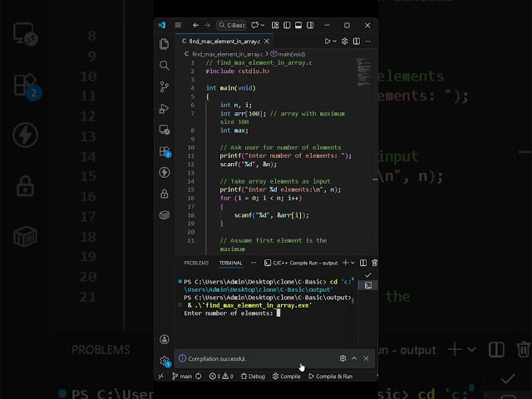Open Customize Layout in title bar

(x=275, y=25)
